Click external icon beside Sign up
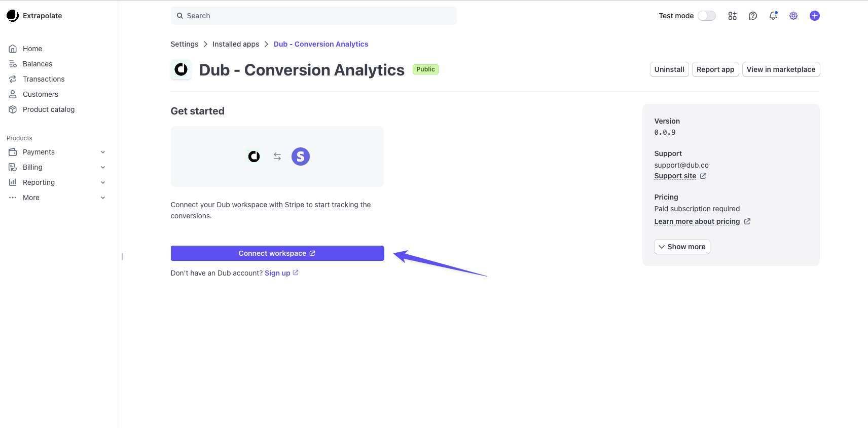 296,273
